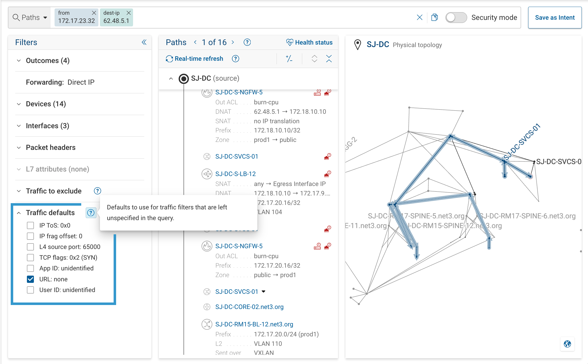Click the Traffic to exclude help icon
Viewport: 588px width, 364px height.
(97, 191)
